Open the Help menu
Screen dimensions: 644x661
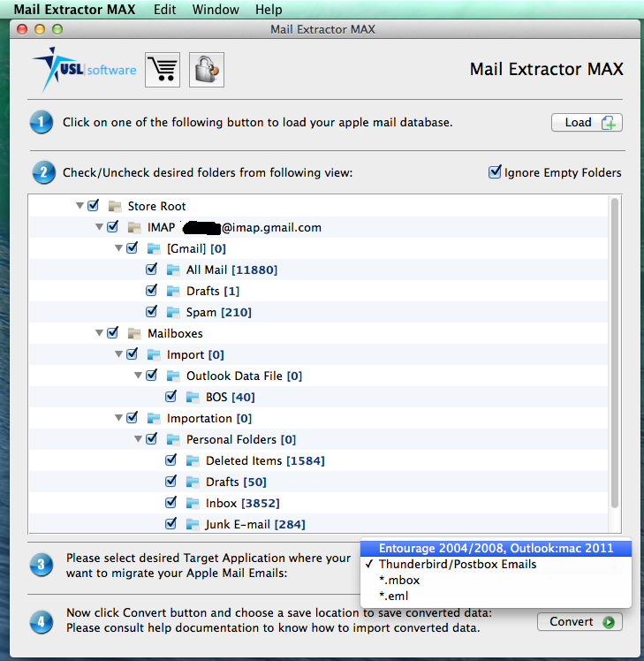269,9
